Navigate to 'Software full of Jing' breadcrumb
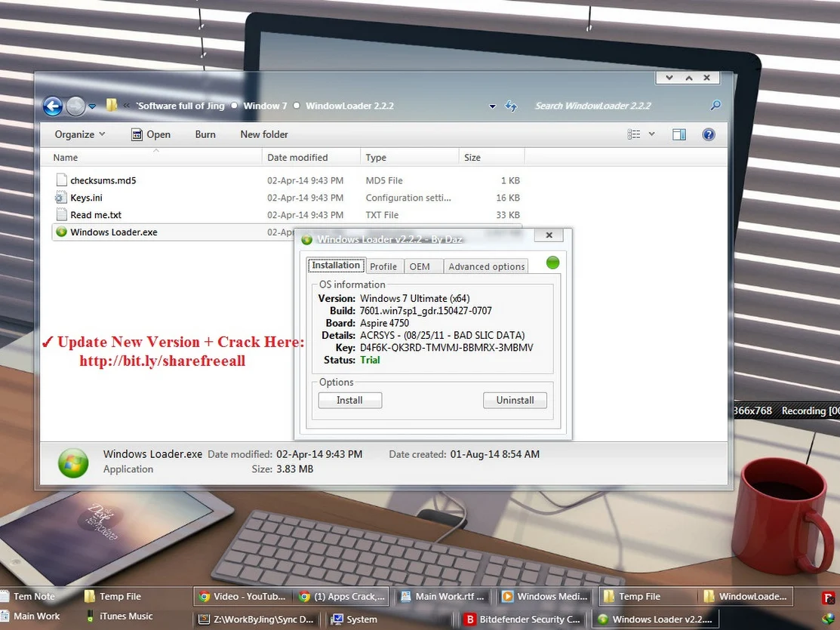Screen dimensions: 840x630 coord(180,106)
